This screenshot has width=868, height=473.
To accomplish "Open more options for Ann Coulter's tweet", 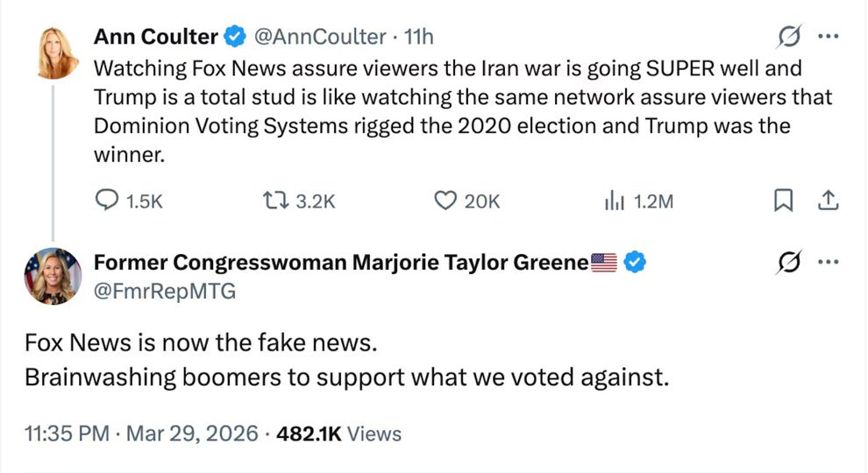I will pos(827,37).
